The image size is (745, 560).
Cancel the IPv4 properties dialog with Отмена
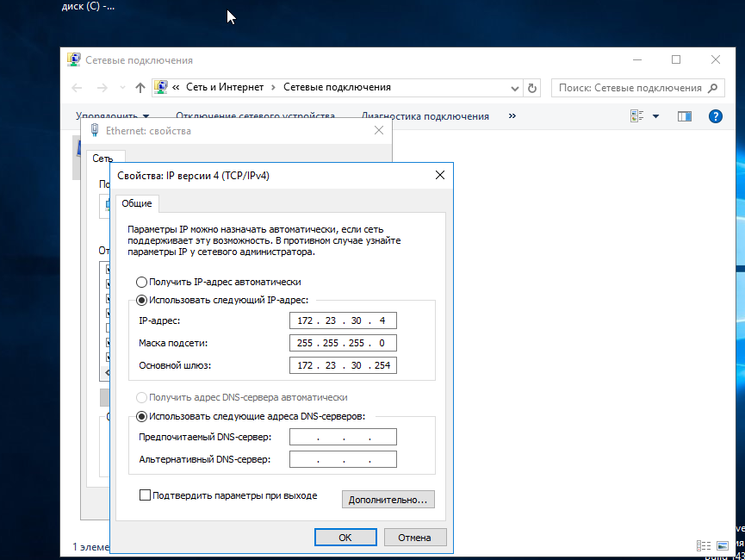[415, 538]
